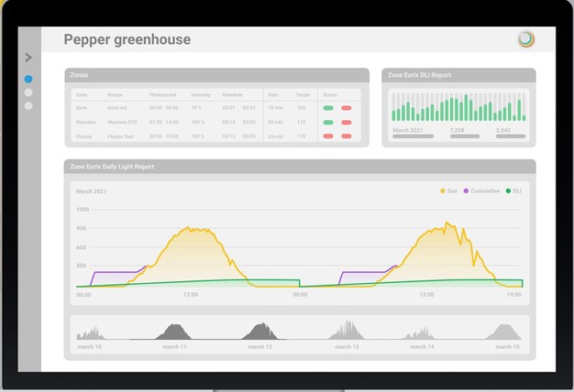574x392 pixels.
Task: Toggle the DLI series legend item
Action: tap(513, 191)
